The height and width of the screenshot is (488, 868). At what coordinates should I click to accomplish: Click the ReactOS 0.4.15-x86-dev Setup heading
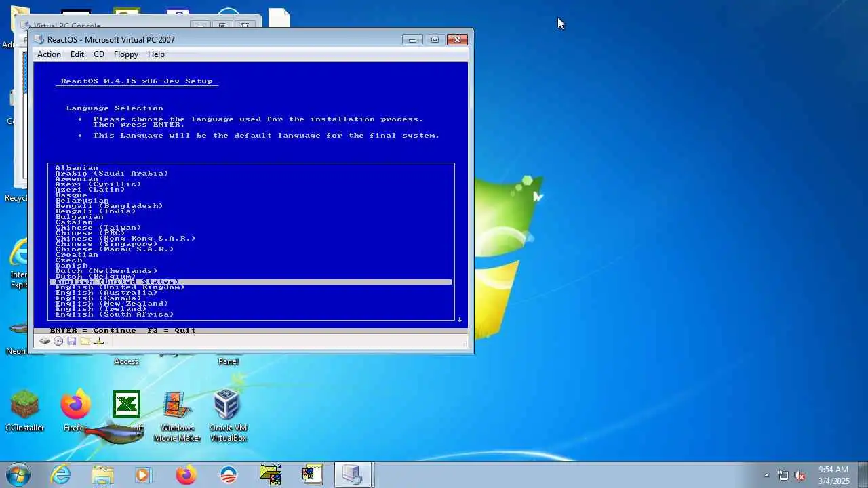(136, 81)
